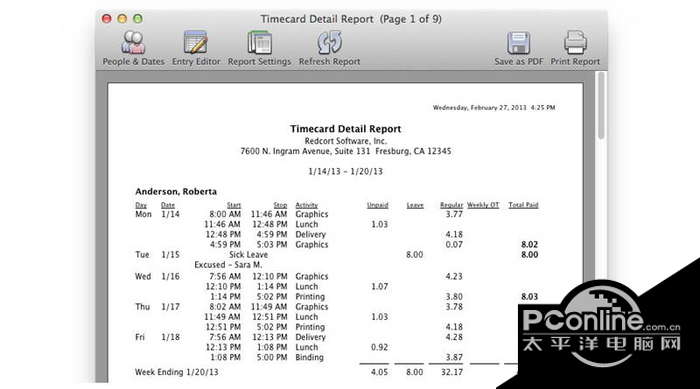Click the weekly unpaid total "4.05"
The width and height of the screenshot is (700, 389).
click(379, 372)
